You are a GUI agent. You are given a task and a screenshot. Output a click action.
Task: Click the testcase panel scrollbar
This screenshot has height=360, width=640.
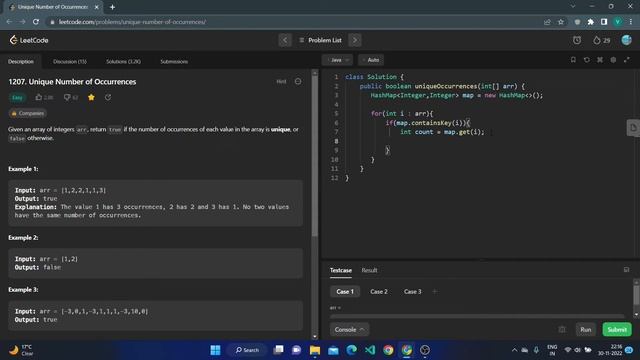[x=636, y=296]
